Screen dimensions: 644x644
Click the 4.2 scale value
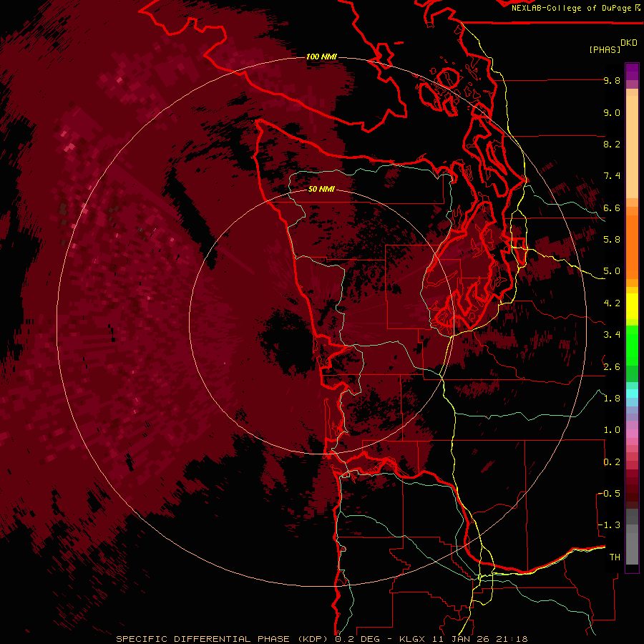coord(612,303)
